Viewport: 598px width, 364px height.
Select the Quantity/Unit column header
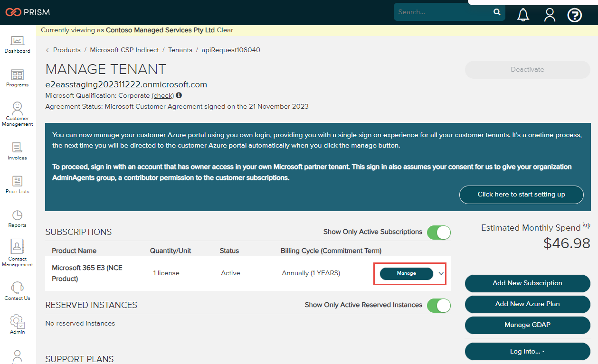pyautogui.click(x=170, y=251)
